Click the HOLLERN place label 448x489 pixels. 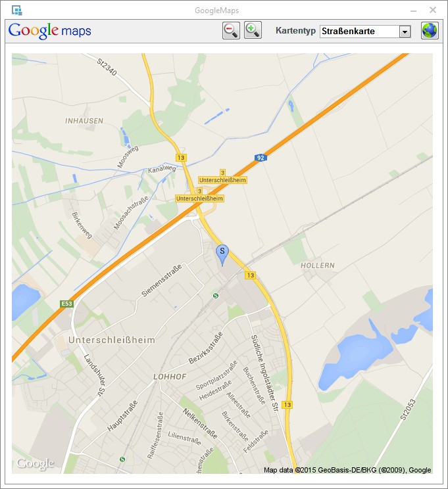(x=318, y=266)
